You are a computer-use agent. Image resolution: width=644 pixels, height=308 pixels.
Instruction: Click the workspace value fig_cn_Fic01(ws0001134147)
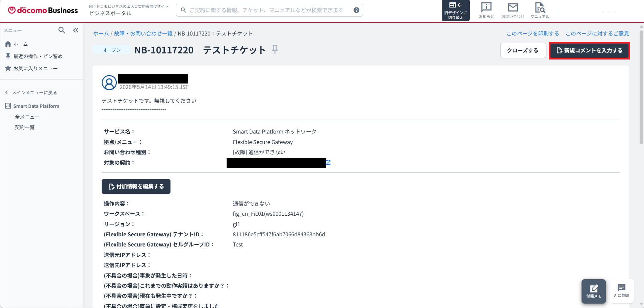tap(268, 214)
